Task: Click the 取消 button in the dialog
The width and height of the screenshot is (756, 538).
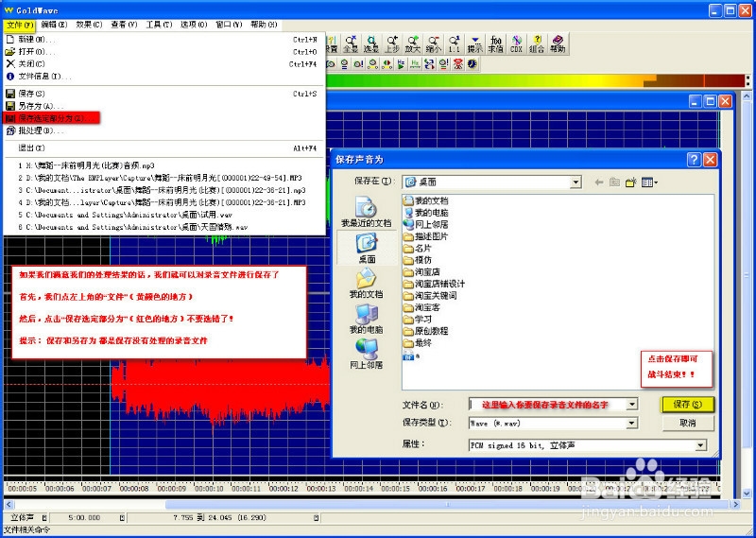Action: (688, 423)
